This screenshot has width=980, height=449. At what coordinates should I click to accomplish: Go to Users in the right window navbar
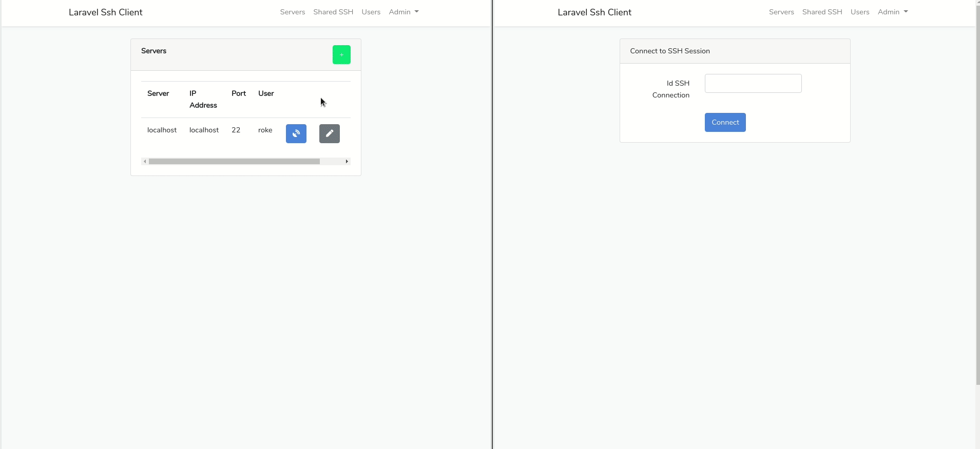pos(859,12)
